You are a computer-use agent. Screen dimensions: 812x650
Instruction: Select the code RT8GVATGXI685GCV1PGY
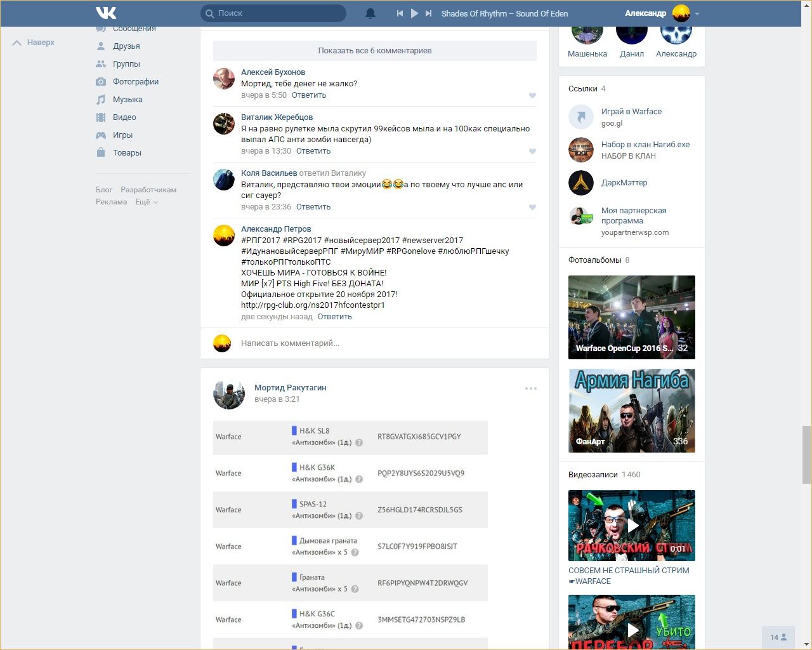pos(419,437)
